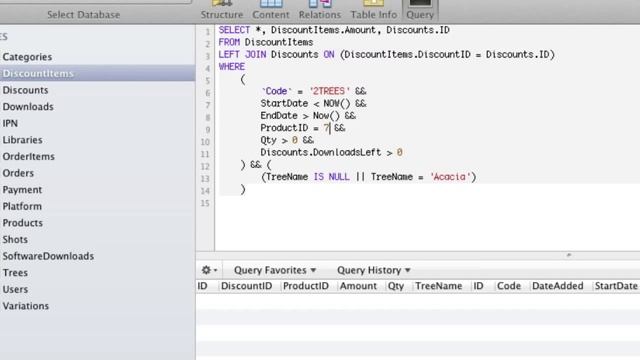Viewport: 640px width, 360px height.
Task: Select the Downloads table
Action: (98, 107)
